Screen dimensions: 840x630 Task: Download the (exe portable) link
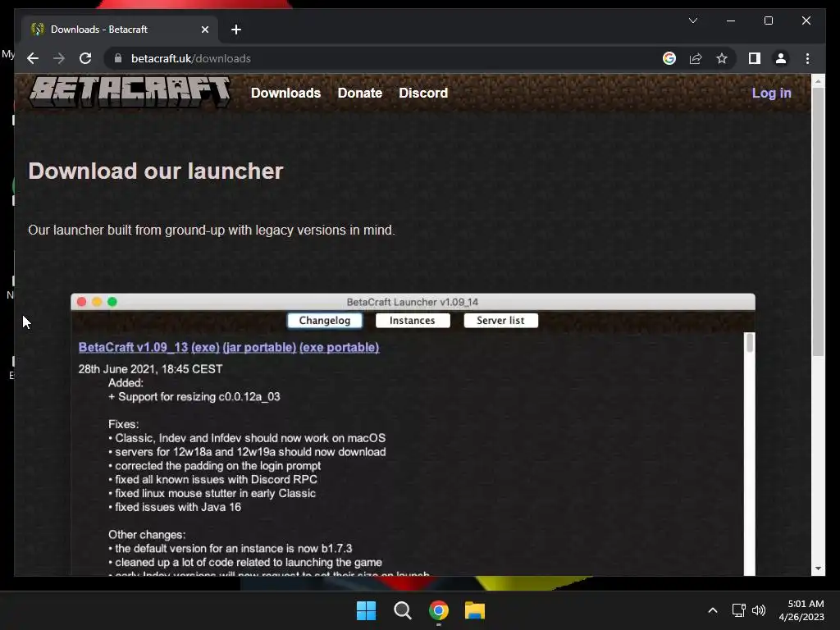(x=339, y=347)
